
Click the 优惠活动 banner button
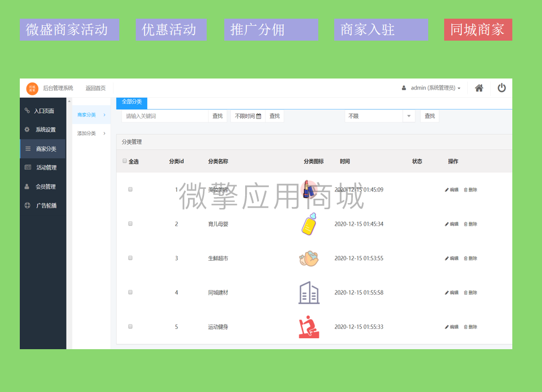pos(171,30)
